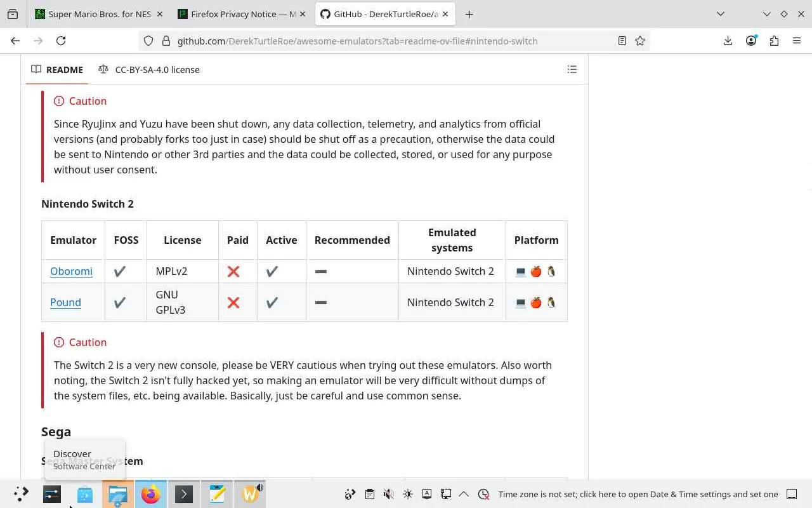Image resolution: width=812 pixels, height=508 pixels.
Task: Close the GitHub tab
Action: click(445, 14)
